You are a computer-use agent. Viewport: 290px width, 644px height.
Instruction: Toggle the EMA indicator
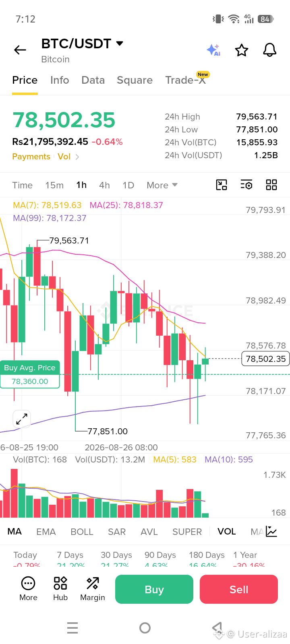tap(46, 532)
